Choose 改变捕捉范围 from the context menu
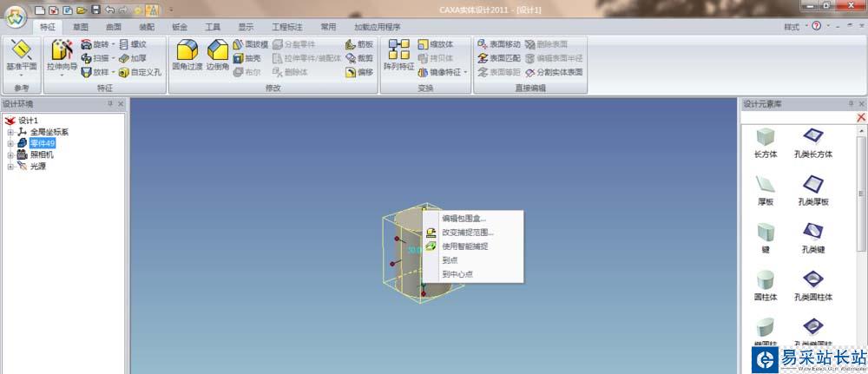868x374 pixels. tap(473, 233)
